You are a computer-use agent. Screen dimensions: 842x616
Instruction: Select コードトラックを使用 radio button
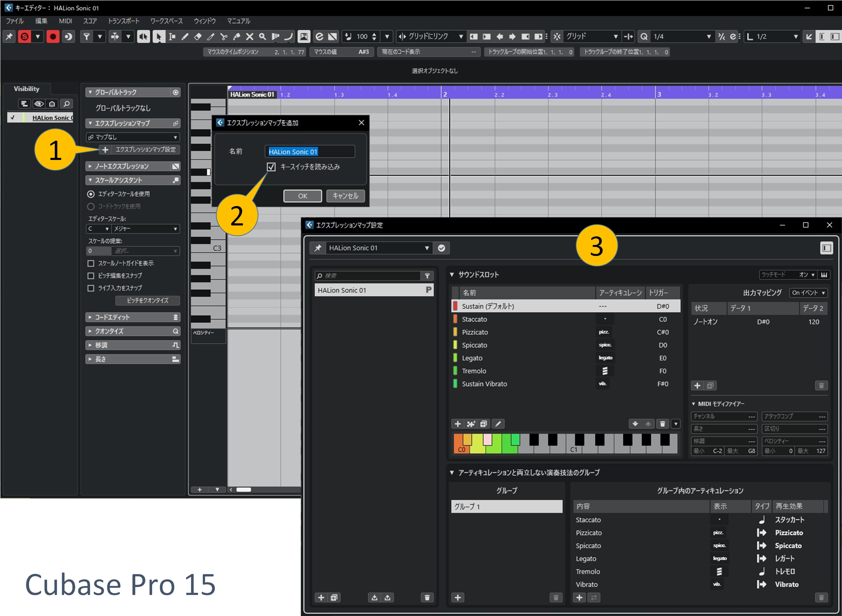coord(91,206)
